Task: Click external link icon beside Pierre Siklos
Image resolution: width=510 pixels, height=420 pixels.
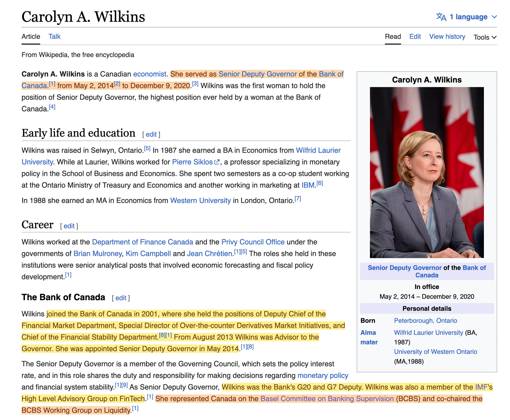Action: click(x=217, y=162)
